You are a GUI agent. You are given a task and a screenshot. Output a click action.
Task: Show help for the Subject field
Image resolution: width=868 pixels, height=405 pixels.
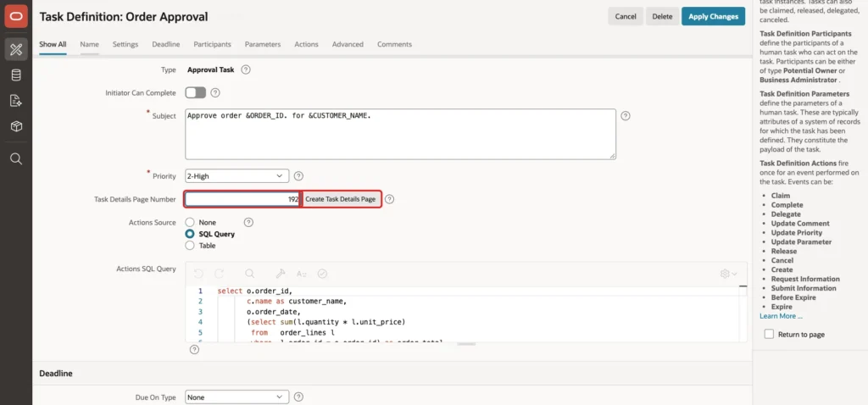[626, 115]
